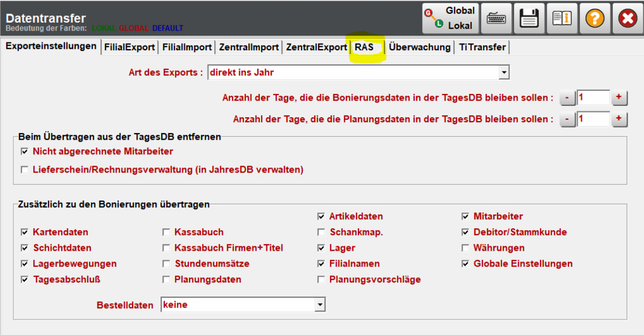
Task: Enable the Kassabuch checkbox
Action: click(x=166, y=232)
